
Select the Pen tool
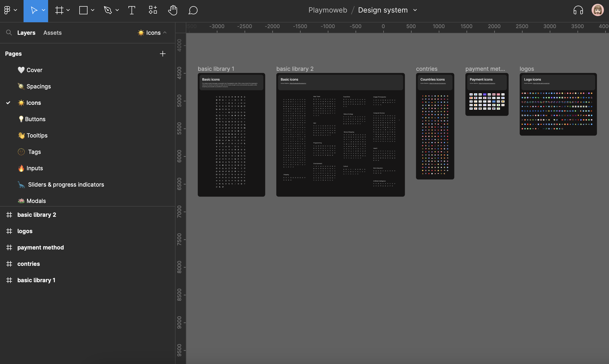pyautogui.click(x=108, y=10)
